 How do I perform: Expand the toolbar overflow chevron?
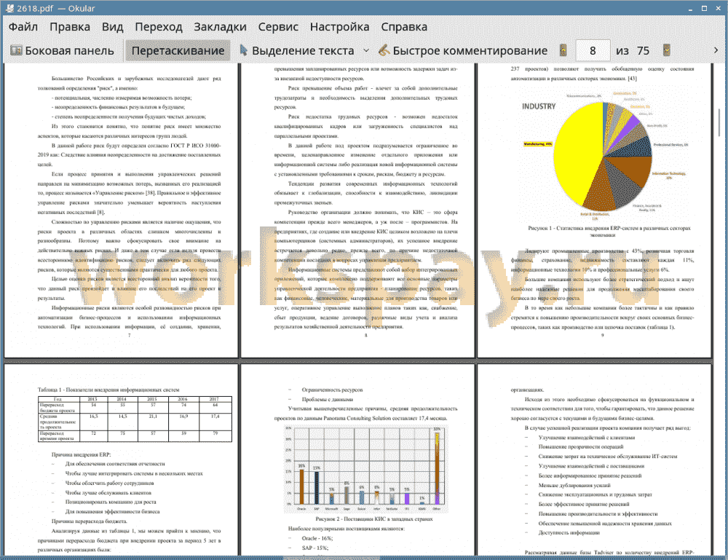click(716, 50)
